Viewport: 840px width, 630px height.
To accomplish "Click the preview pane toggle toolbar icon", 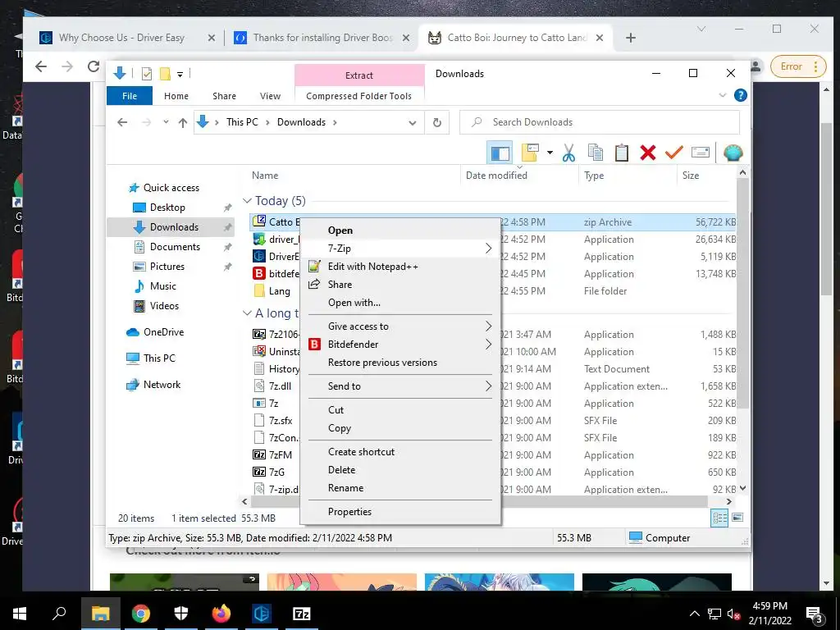I will (x=500, y=153).
